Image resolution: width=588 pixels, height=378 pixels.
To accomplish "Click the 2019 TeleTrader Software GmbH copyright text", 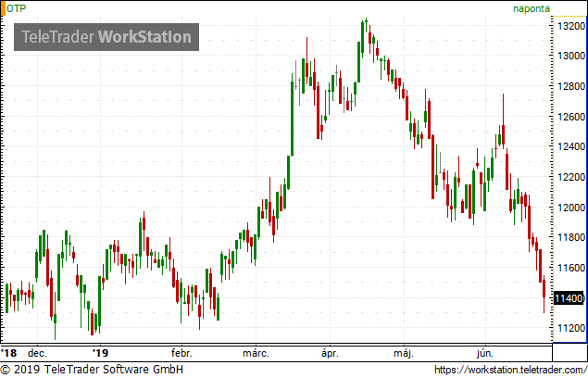I will (x=92, y=369).
